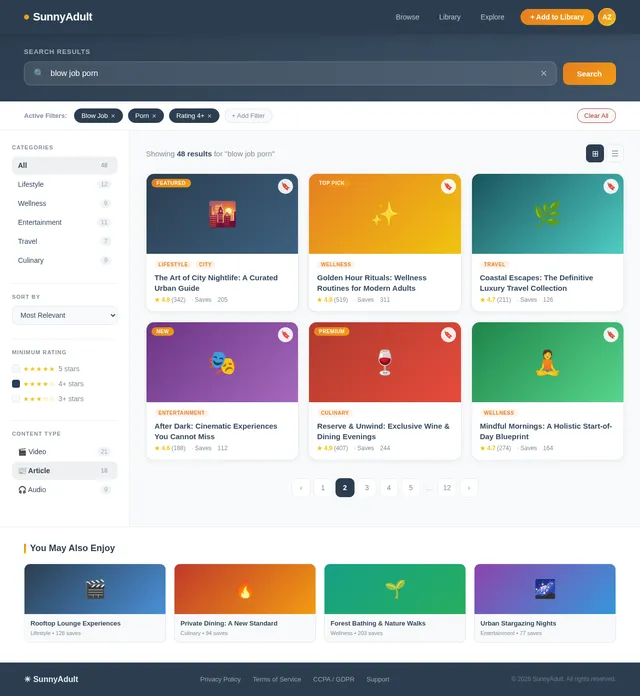Image resolution: width=640 pixels, height=696 pixels.
Task: Remove the Rating 4+ filter chip
Action: [x=211, y=116]
